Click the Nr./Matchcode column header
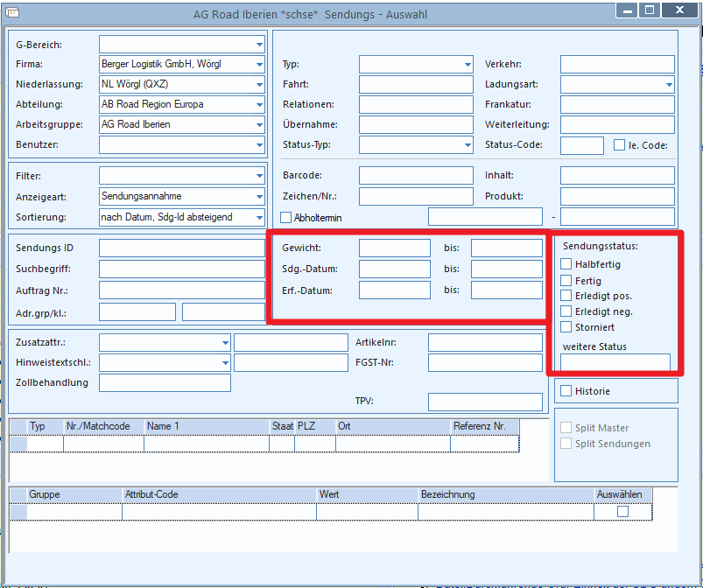Screen dimensions: 703x588 103,426
